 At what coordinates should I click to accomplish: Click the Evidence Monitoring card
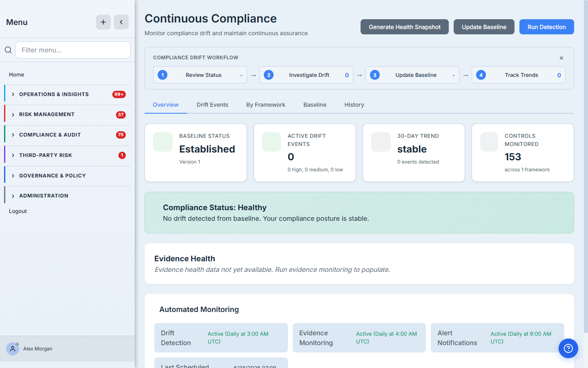pyautogui.click(x=359, y=338)
